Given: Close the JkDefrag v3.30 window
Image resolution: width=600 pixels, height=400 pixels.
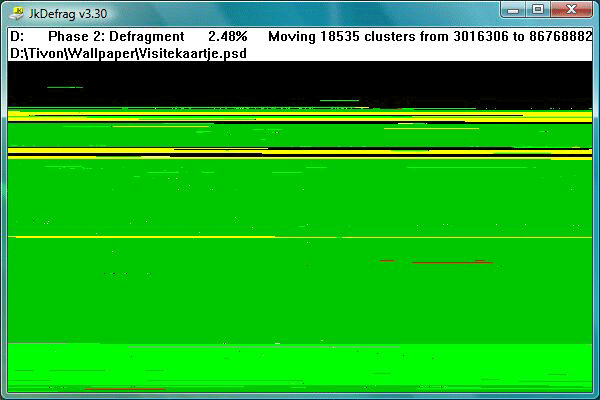Looking at the screenshot, I should point(572,10).
